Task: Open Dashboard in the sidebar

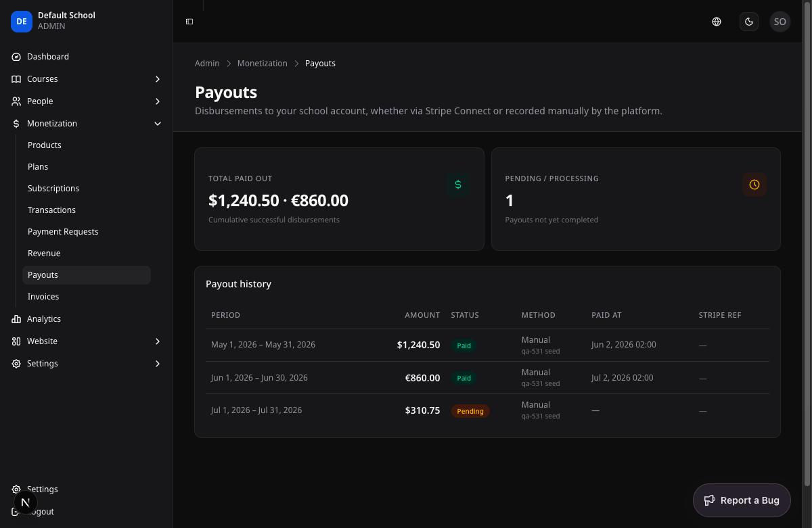Action: tap(87, 57)
